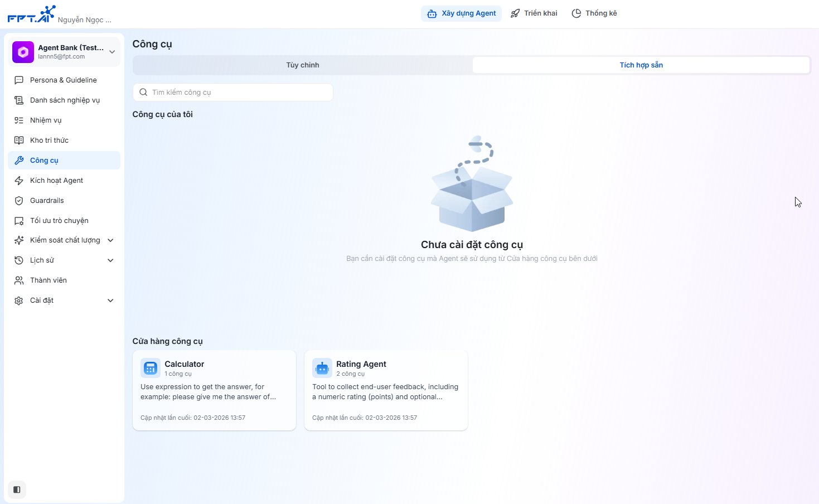Click the Thống kê pie chart icon
819x504 pixels.
(576, 13)
